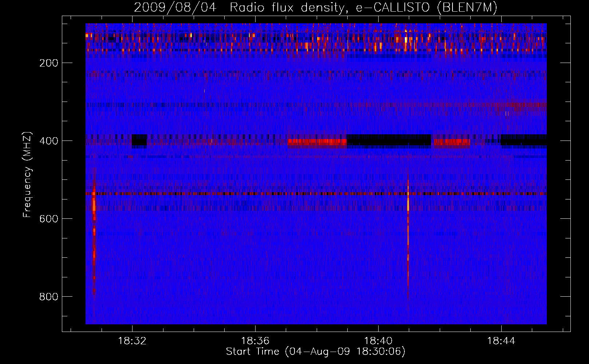Click the Start Time axis label
The image size is (589, 364).
(x=316, y=352)
